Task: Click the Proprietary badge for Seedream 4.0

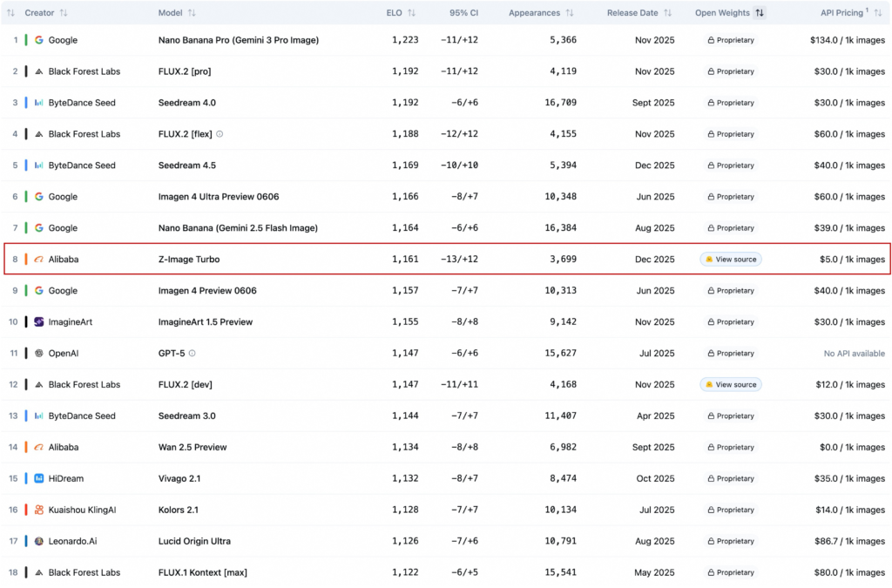Action: (x=731, y=103)
